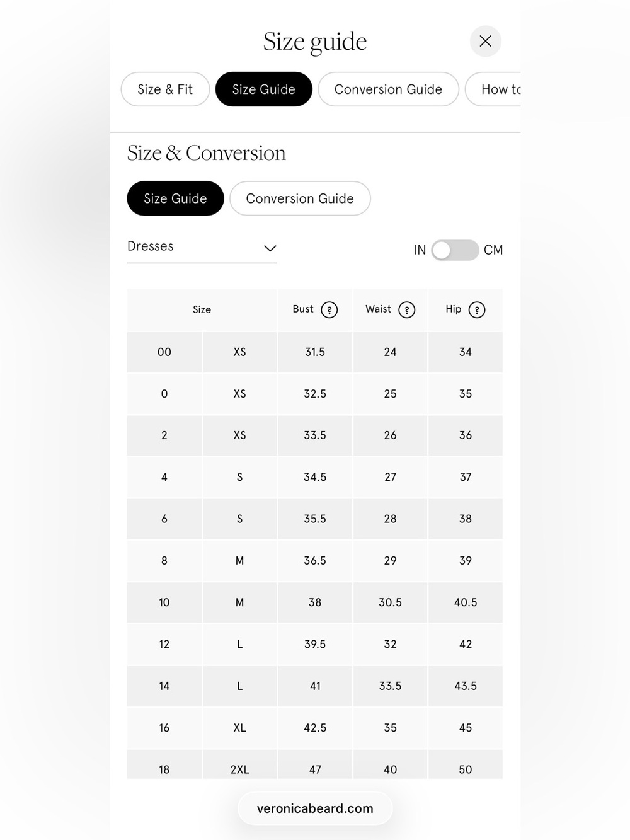Click Conversion Guide under Size & Conversion
The width and height of the screenshot is (630, 840).
300,198
